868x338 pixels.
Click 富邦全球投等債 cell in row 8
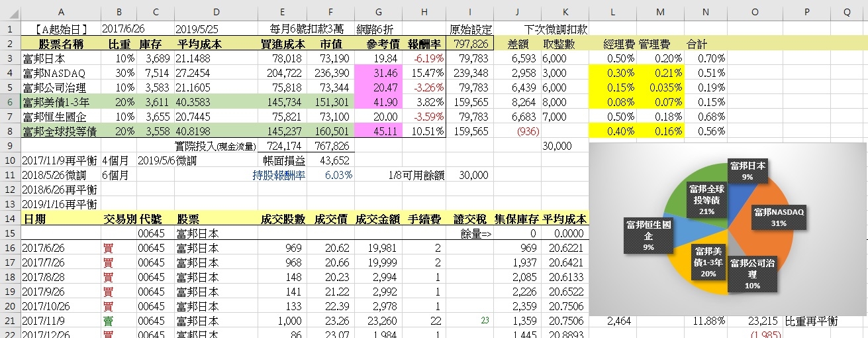(x=61, y=131)
